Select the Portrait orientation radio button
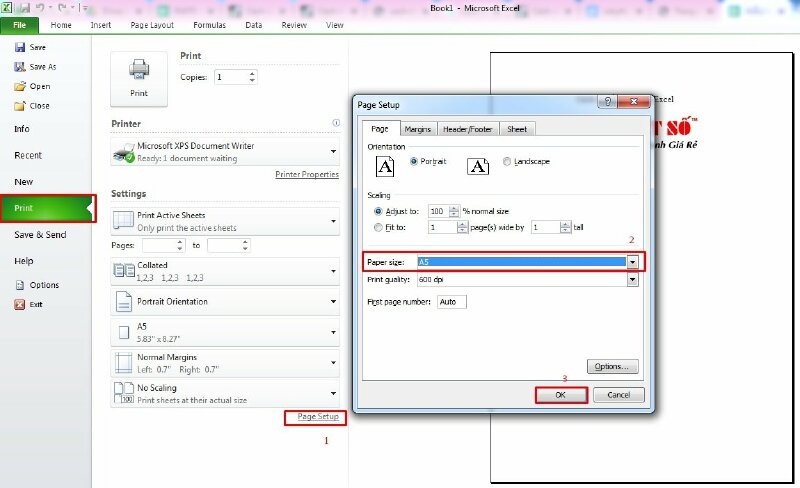 coord(414,162)
